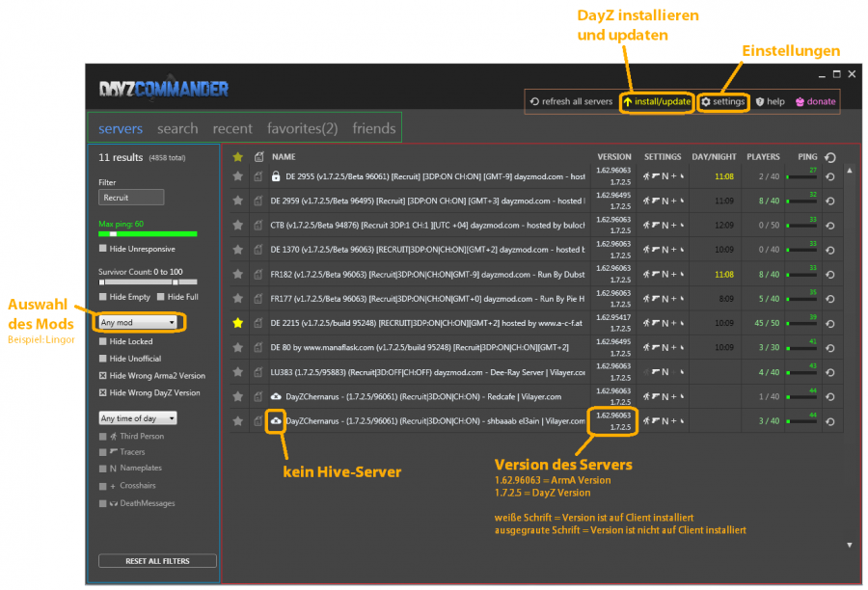Unfavorite the starred DE 2215 server
The height and width of the screenshot is (590, 868).
coord(238,323)
